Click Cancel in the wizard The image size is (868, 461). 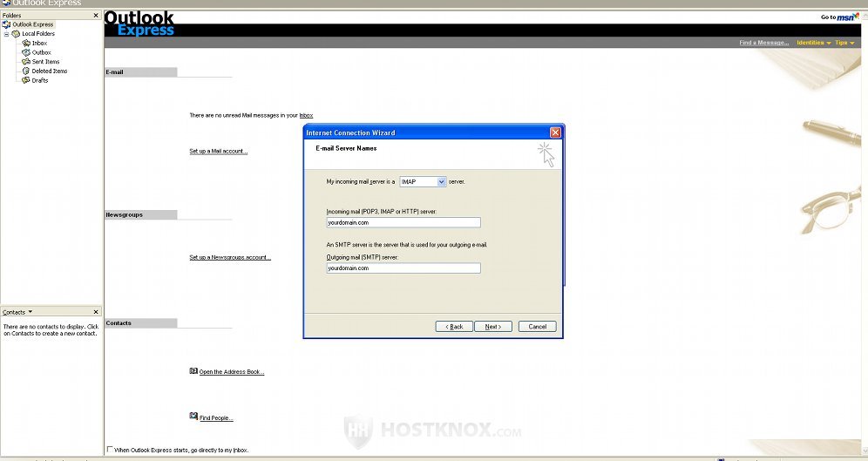point(538,327)
